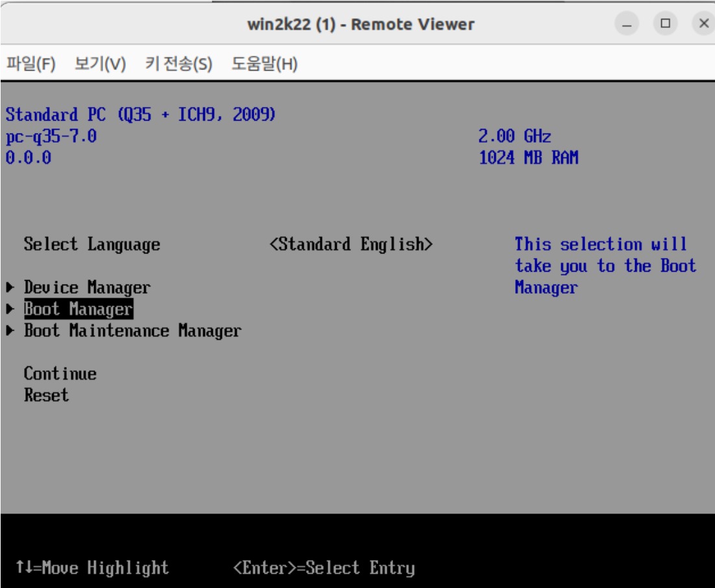
Task: Open the 도움말(H) menu
Action: tap(265, 64)
